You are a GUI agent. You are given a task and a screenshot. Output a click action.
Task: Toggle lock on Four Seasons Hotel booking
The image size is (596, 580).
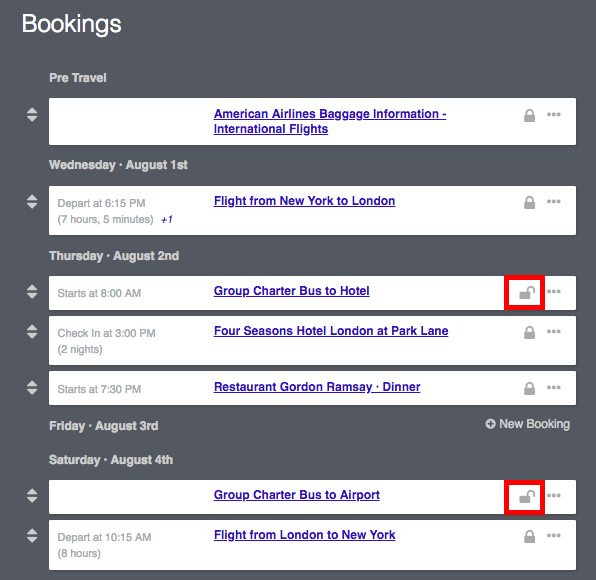pyautogui.click(x=529, y=333)
